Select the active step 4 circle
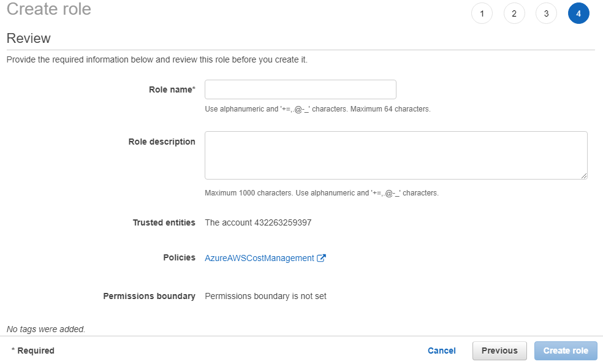The image size is (603, 364). pos(578,13)
